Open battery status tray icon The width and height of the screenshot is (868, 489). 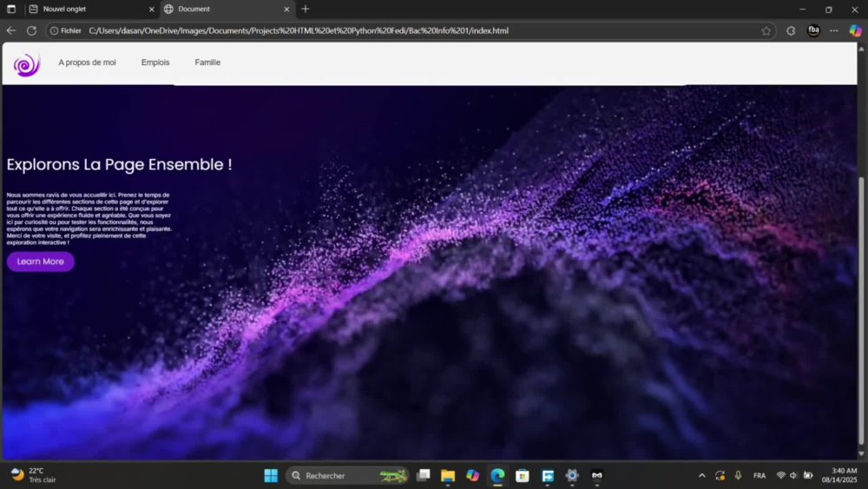coord(808,476)
